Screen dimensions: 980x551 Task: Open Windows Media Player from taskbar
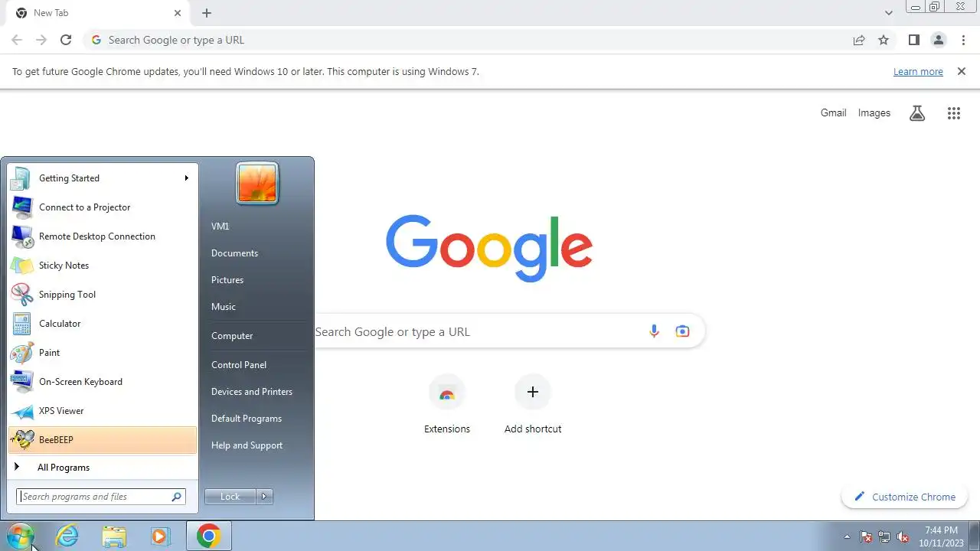pyautogui.click(x=159, y=536)
